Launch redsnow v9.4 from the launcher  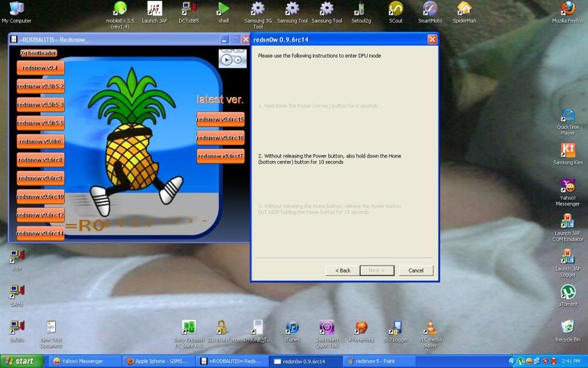point(40,68)
